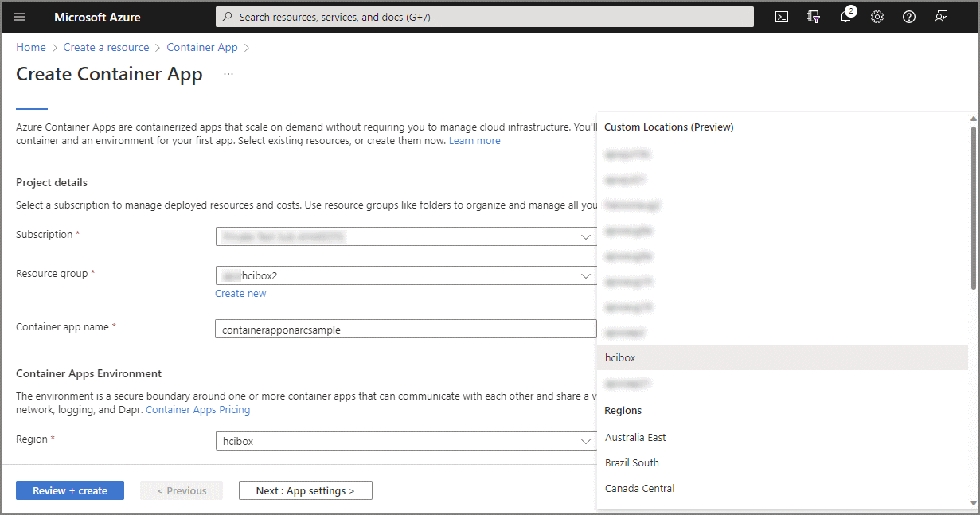Image resolution: width=980 pixels, height=515 pixels.
Task: Open the feedback icon
Action: (x=941, y=17)
